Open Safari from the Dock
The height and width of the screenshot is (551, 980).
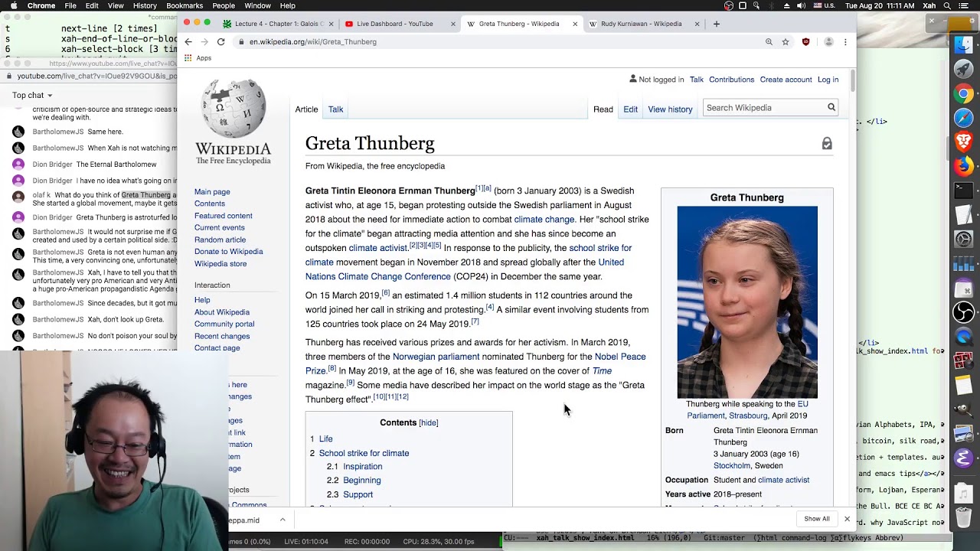[x=963, y=118]
